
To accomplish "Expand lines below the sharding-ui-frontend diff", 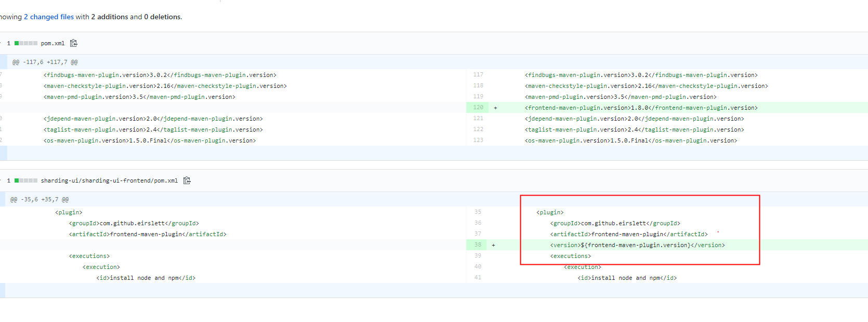I will (x=3, y=290).
